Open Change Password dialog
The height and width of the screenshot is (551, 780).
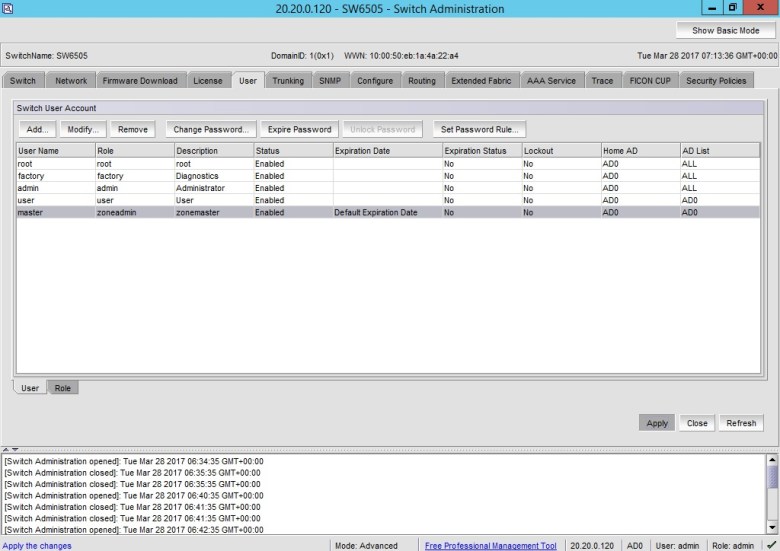(x=210, y=129)
